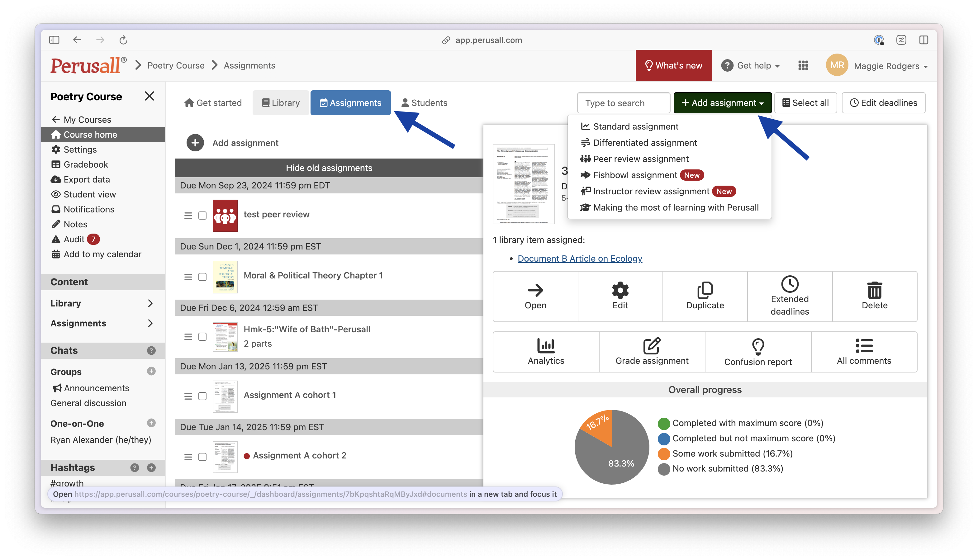View All comments
The height and width of the screenshot is (560, 978).
(864, 352)
